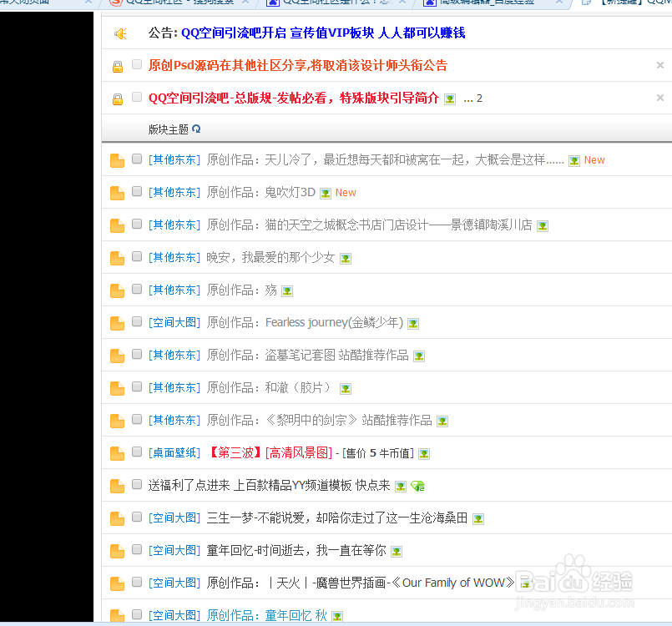Click image attachment icon after 天儿冷了 title
The image size is (672, 626).
coord(574,161)
